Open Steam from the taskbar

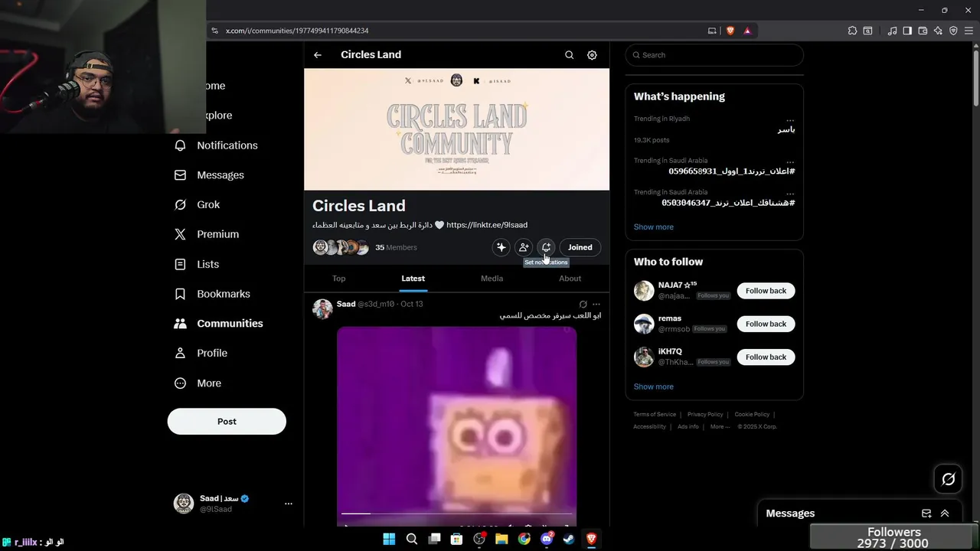pos(569,539)
